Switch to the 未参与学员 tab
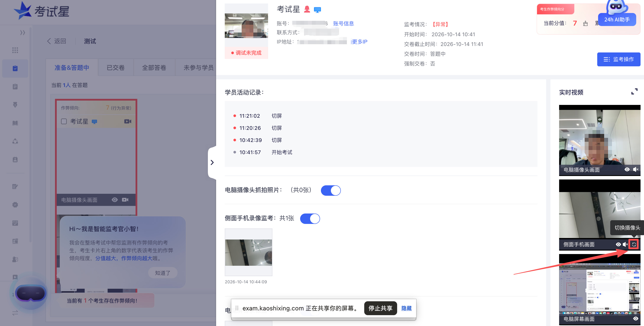 point(199,68)
